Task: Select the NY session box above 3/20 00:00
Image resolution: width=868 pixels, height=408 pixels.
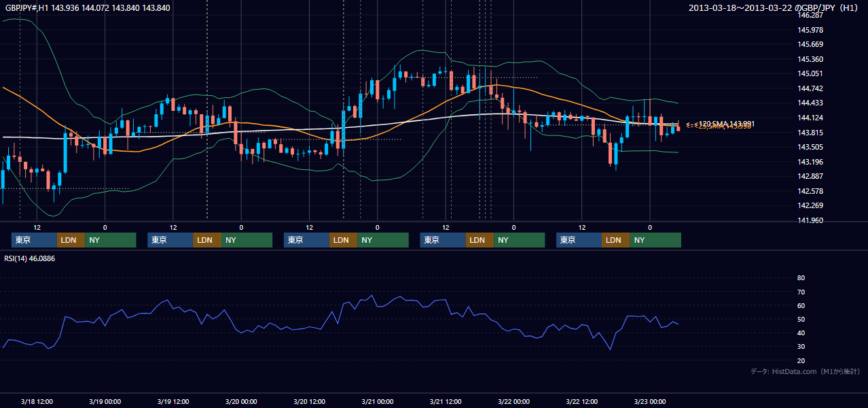Action: coord(247,240)
